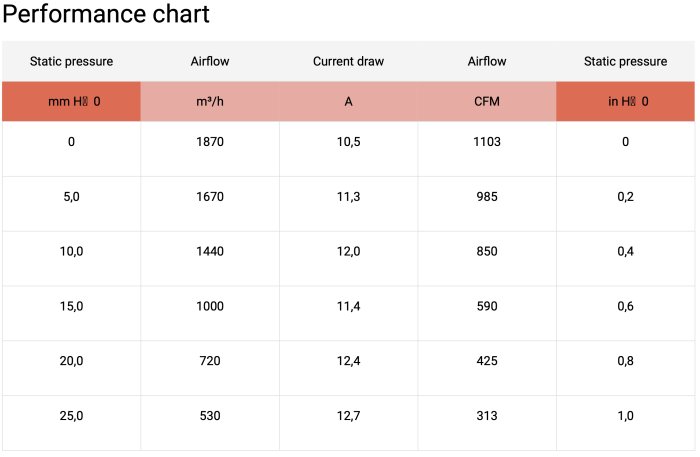Select the 720 airflow cell

tap(210, 360)
